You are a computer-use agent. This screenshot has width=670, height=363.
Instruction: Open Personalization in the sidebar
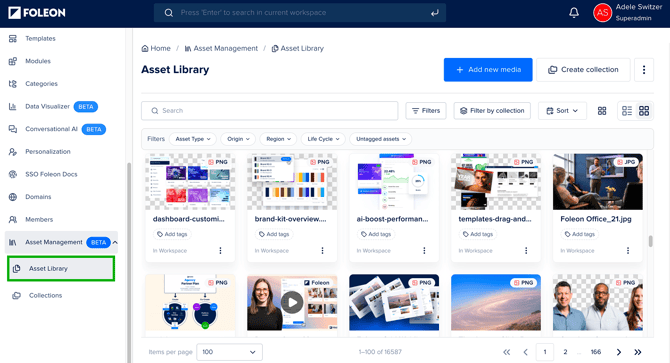[47, 152]
